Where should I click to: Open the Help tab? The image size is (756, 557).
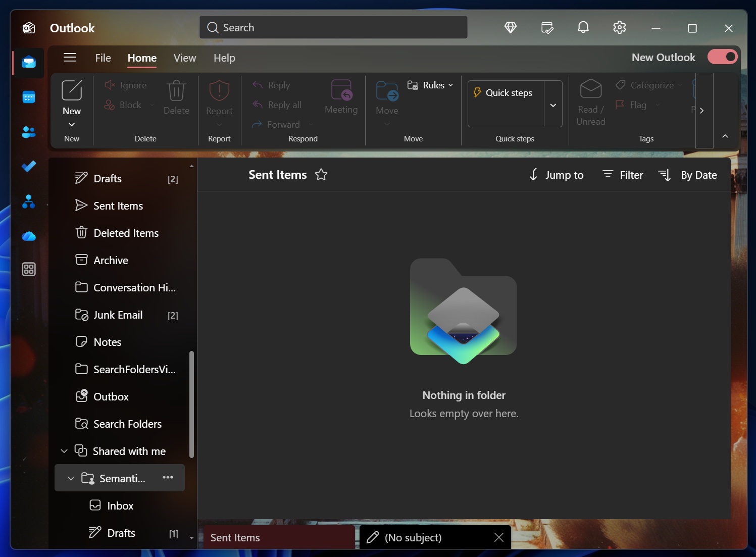[x=224, y=58]
